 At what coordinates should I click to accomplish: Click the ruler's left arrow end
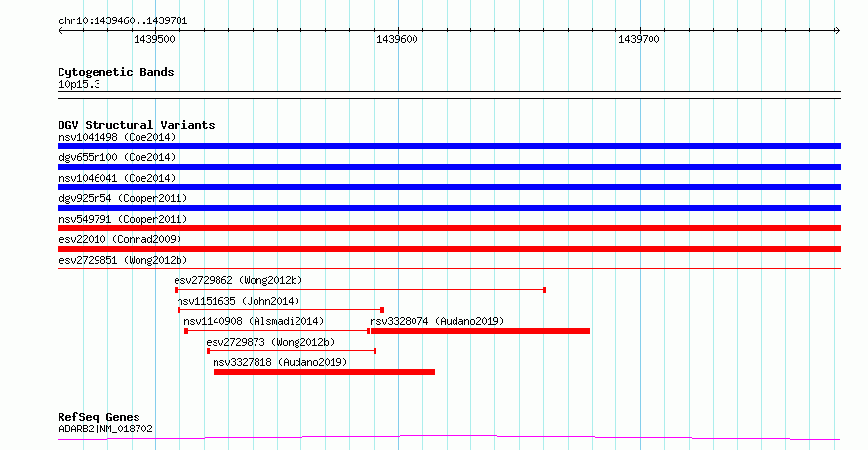[60, 31]
